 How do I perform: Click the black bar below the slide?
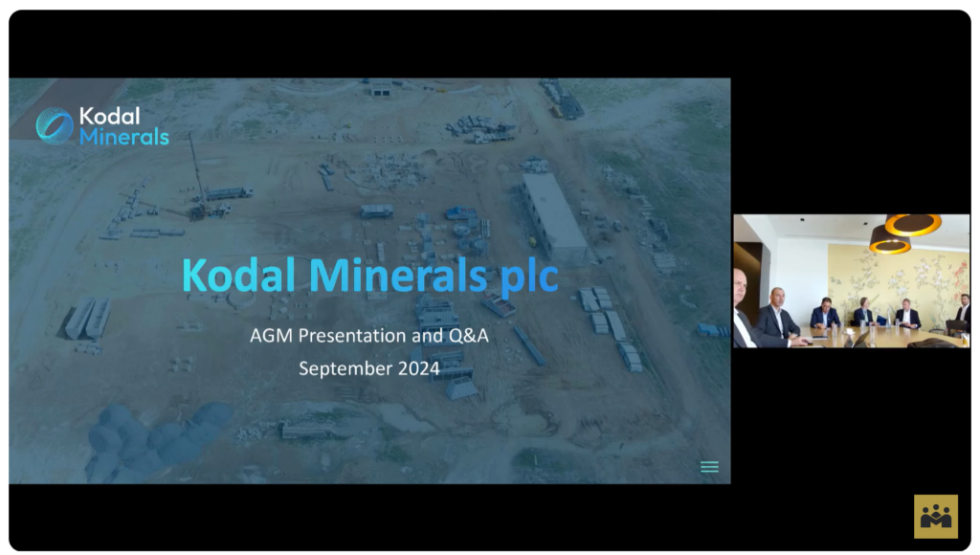tap(369, 517)
